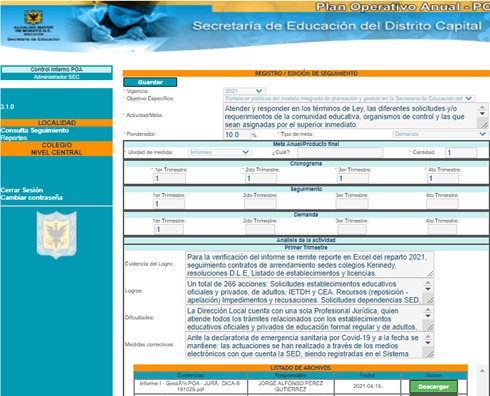The image size is (490, 396).
Task: Click the Logros up arrow
Action: (x=428, y=283)
